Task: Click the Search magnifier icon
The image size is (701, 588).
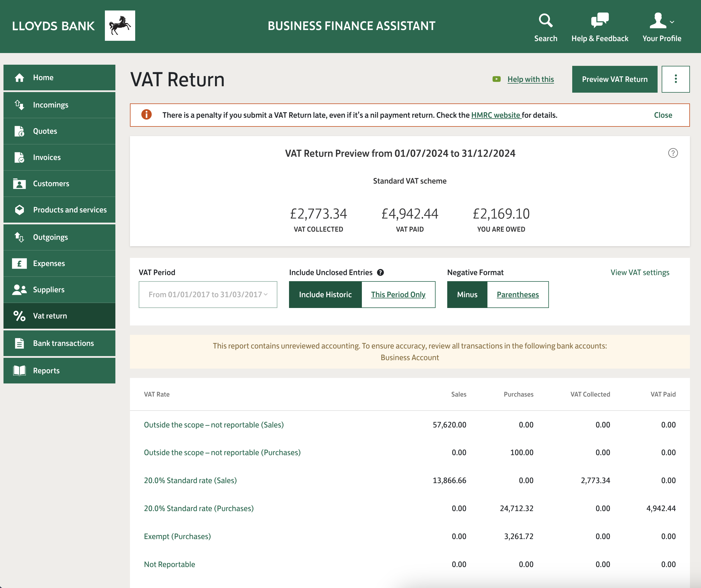Action: (545, 21)
